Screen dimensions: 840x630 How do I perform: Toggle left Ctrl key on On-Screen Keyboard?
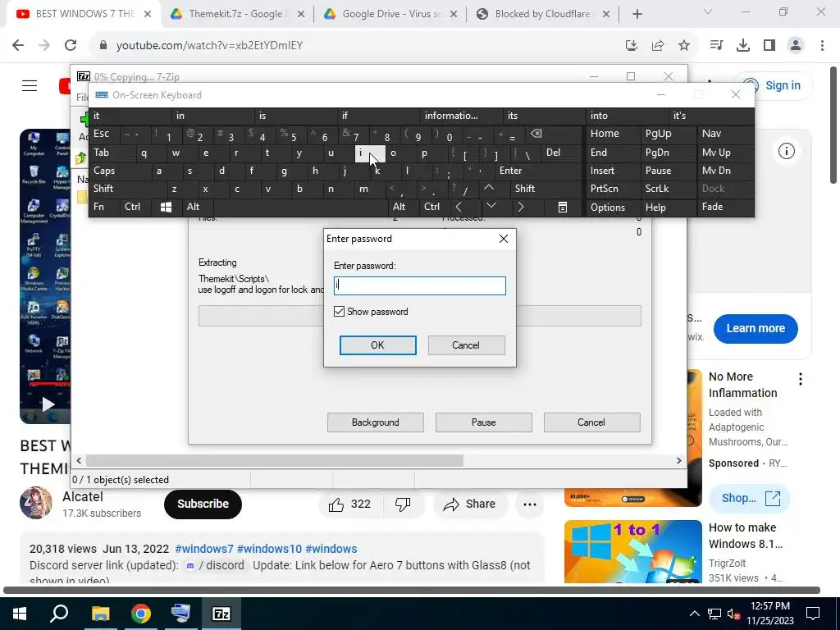135,207
